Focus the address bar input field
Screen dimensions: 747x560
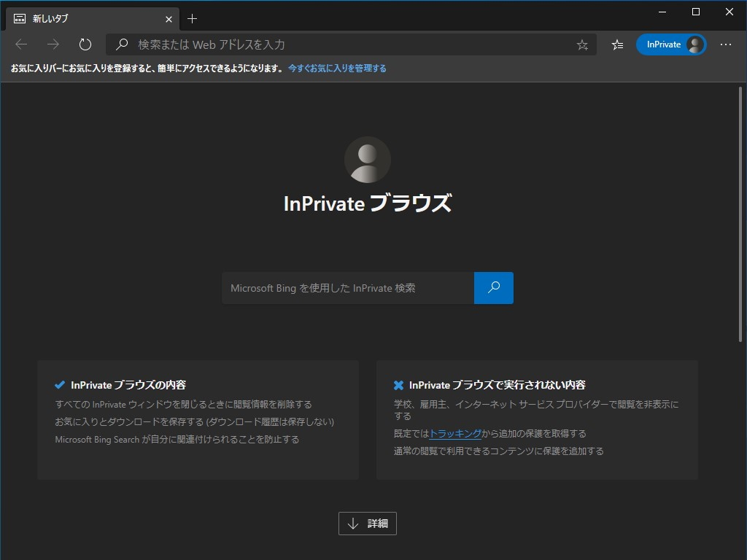point(328,44)
